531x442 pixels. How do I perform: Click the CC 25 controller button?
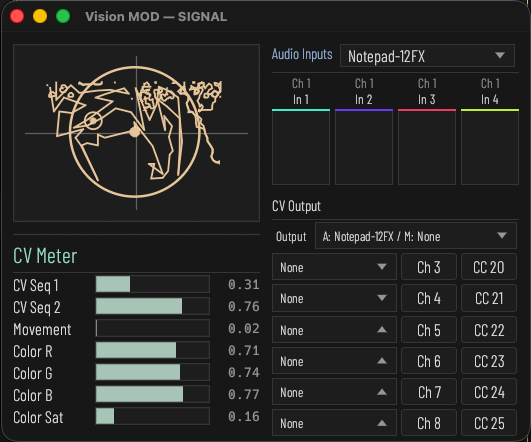tap(489, 423)
